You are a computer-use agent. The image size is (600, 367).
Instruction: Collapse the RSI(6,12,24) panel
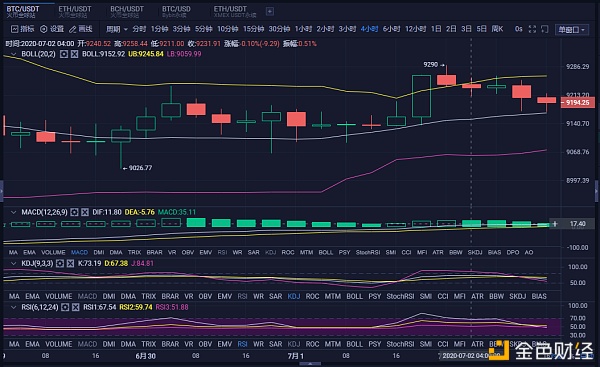[x=13, y=307]
